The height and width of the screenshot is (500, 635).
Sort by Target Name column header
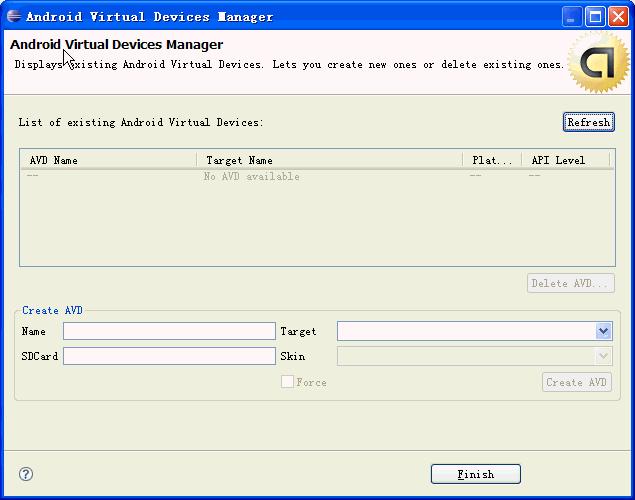pos(330,160)
